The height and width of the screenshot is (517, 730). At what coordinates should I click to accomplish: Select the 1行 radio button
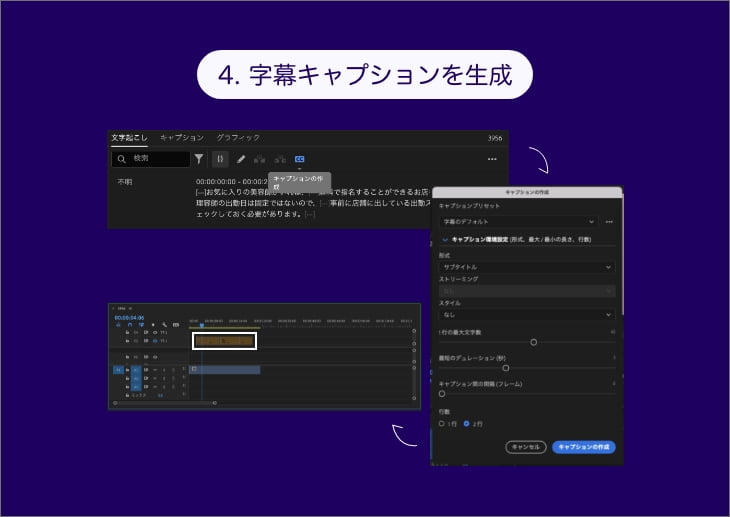pos(442,423)
